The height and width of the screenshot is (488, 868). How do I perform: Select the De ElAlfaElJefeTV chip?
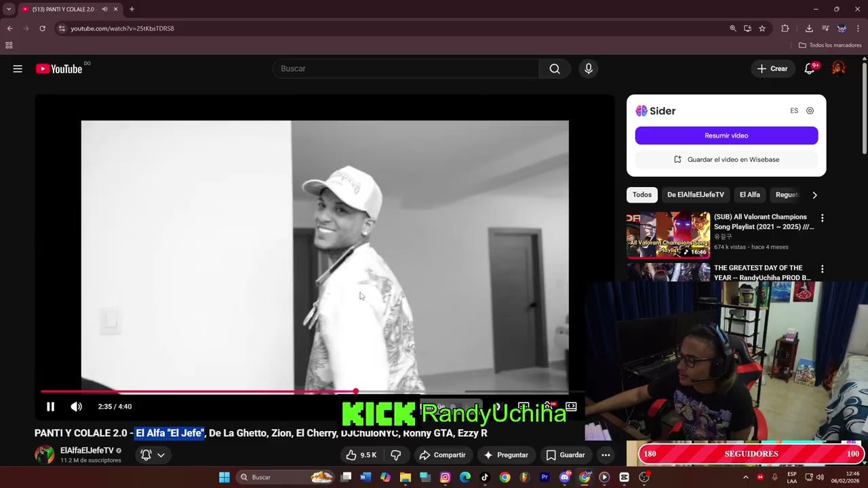tap(695, 195)
